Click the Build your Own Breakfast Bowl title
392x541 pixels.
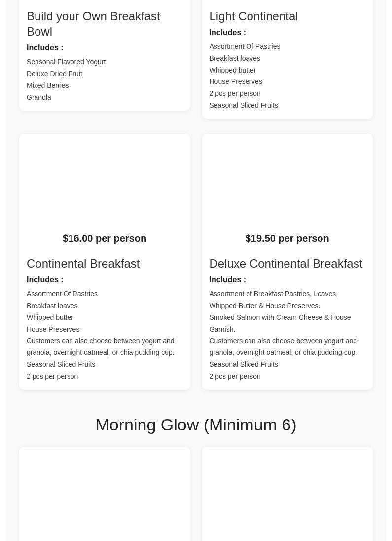tap(93, 24)
